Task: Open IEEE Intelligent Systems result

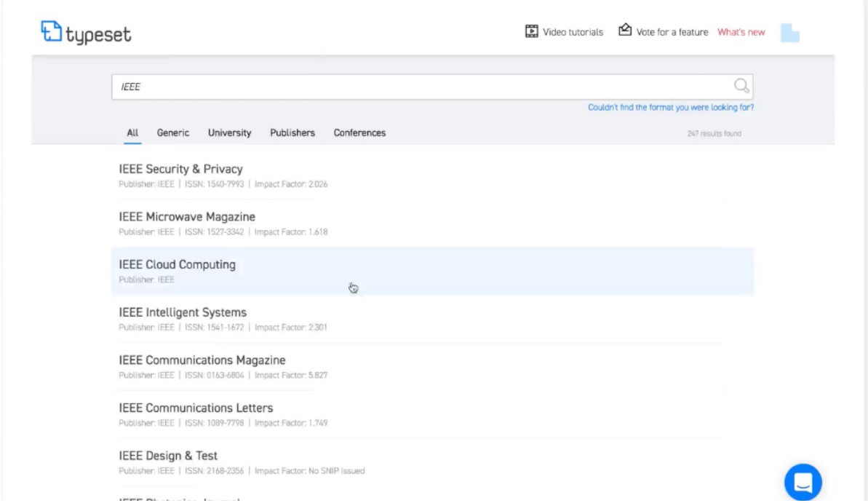Action: (183, 313)
